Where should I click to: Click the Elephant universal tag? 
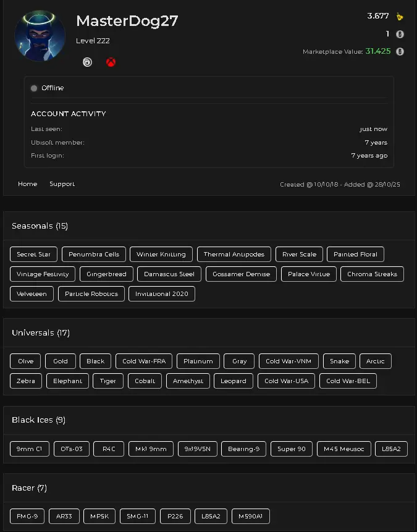(67, 381)
